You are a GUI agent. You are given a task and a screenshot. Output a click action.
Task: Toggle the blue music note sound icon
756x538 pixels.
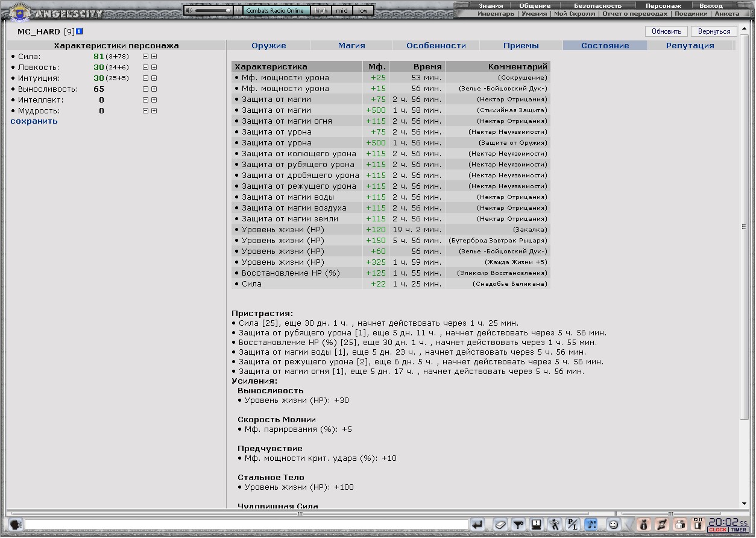pos(591,524)
